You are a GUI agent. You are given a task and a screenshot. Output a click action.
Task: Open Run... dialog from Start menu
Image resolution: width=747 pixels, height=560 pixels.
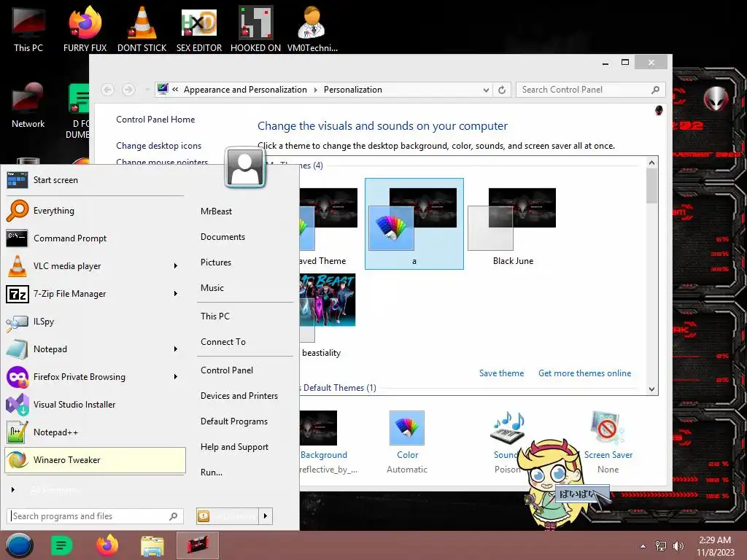(212, 472)
